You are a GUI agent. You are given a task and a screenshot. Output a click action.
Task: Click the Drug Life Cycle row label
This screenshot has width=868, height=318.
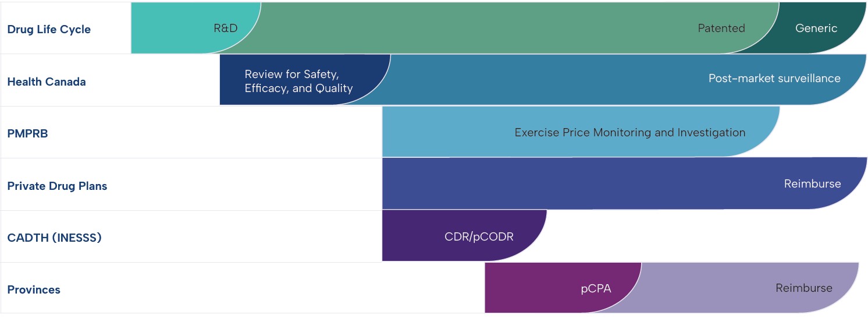tap(49, 29)
